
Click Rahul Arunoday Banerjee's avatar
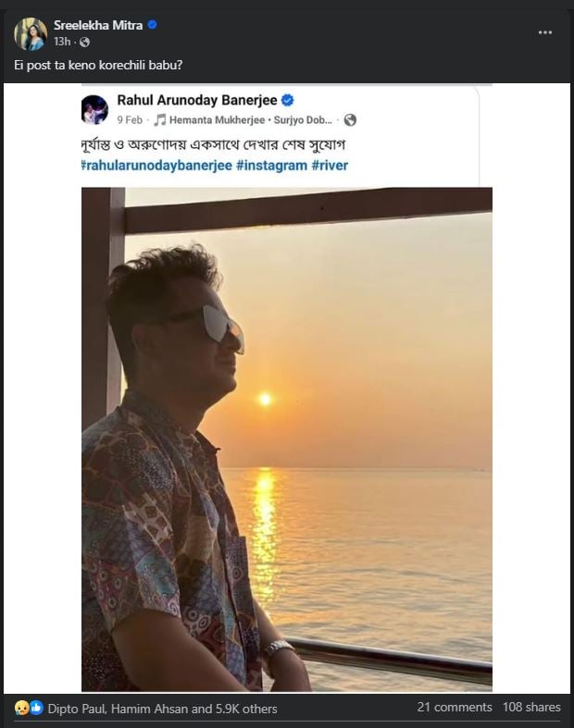[95, 108]
